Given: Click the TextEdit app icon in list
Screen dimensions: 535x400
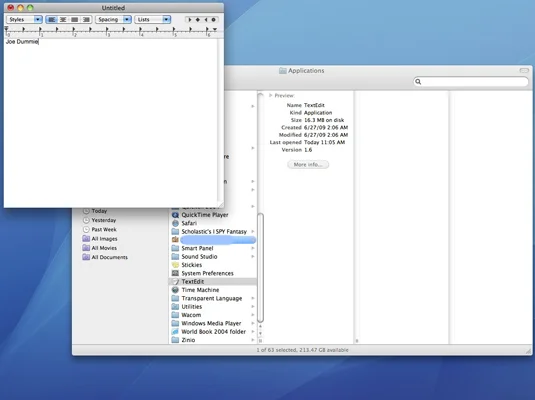Looking at the screenshot, I should point(175,282).
